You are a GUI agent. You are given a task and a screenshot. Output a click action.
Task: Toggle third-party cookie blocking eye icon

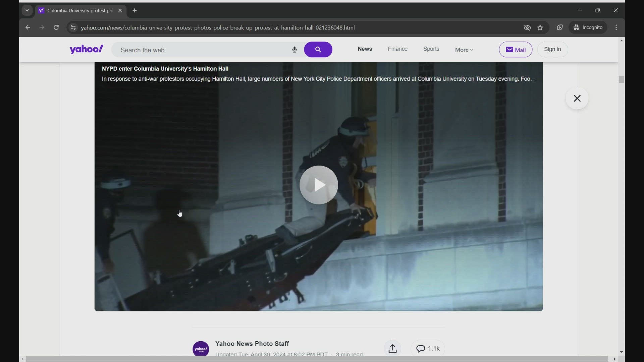click(x=527, y=27)
